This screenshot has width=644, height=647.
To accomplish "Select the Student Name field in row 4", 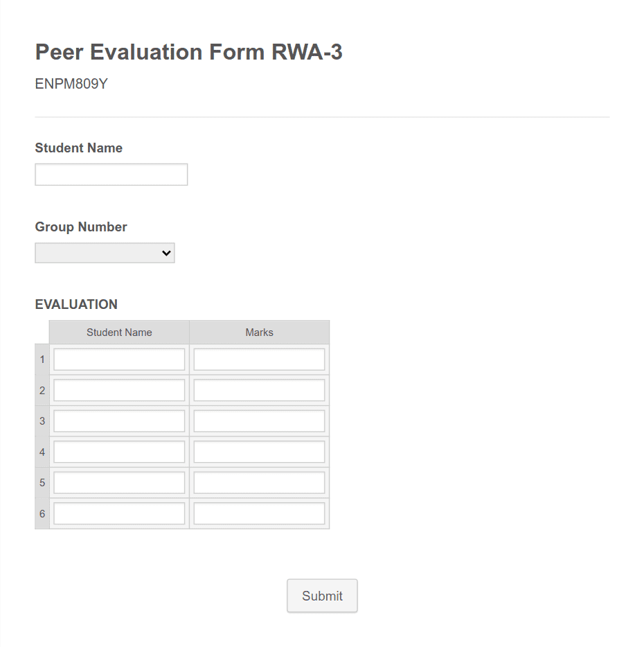I will coord(118,452).
